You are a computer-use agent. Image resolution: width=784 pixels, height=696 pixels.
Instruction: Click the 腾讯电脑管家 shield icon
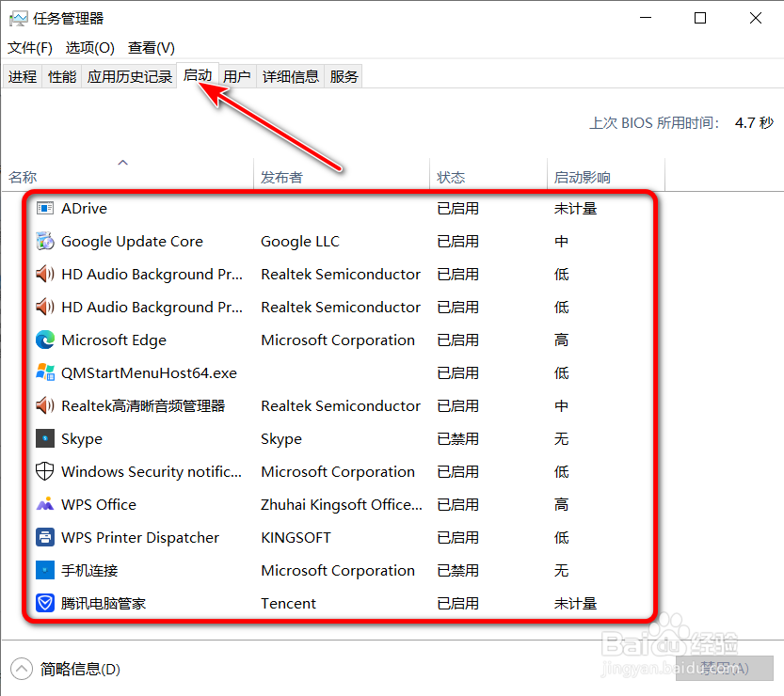point(44,603)
